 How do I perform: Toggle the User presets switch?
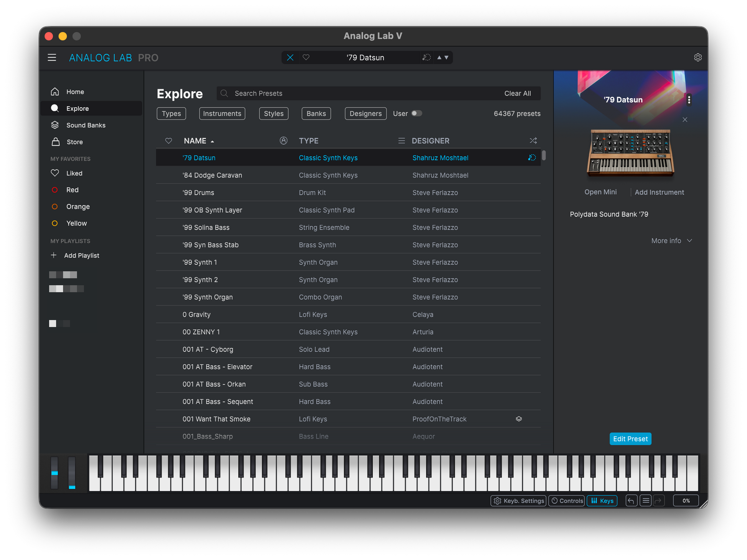[x=416, y=114]
